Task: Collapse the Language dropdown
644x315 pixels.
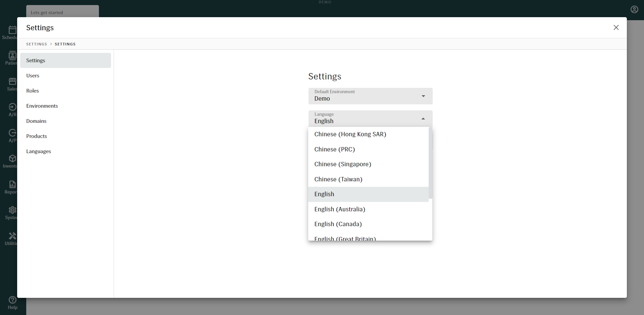Action: (423, 119)
